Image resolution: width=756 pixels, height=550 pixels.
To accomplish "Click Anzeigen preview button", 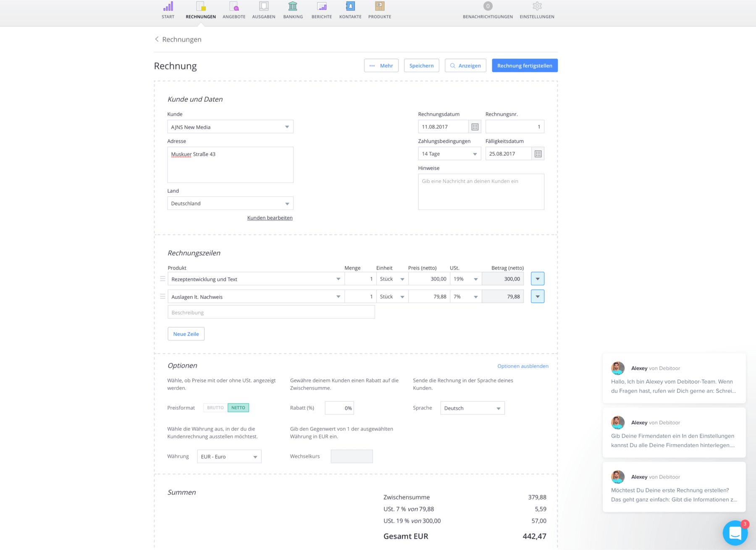I will pos(465,66).
